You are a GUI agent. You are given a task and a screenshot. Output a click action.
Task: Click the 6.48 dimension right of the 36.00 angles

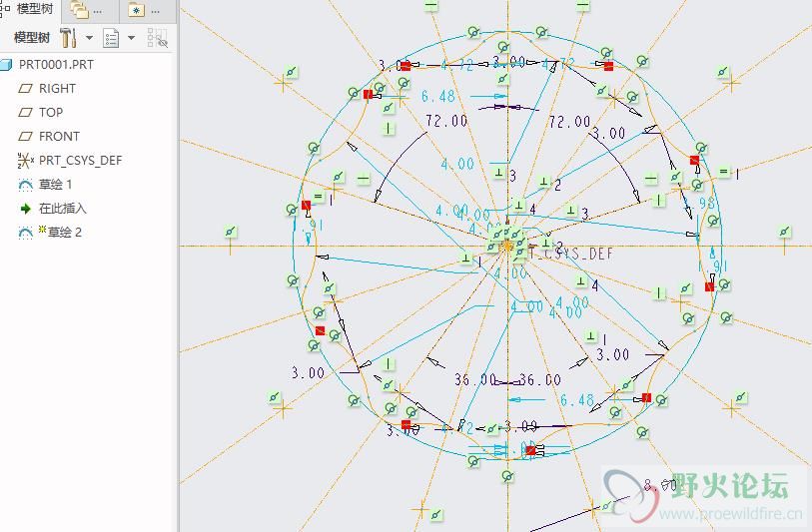point(577,400)
